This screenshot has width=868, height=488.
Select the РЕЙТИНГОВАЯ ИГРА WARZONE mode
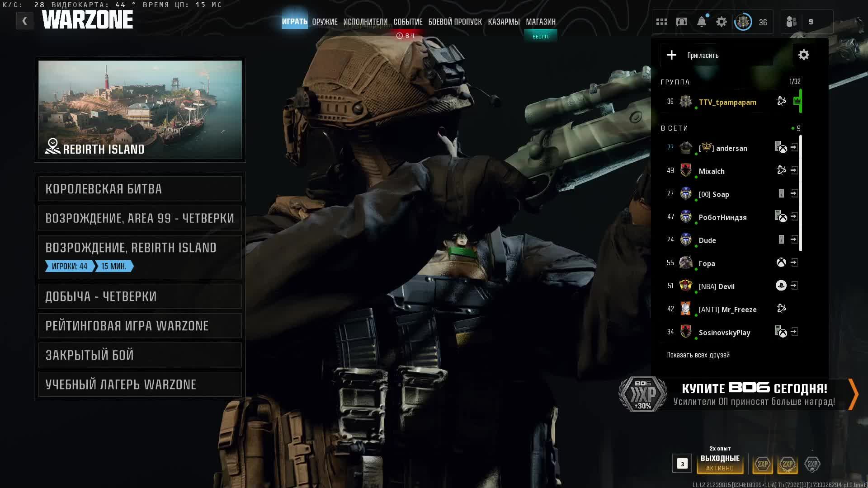coord(140,326)
